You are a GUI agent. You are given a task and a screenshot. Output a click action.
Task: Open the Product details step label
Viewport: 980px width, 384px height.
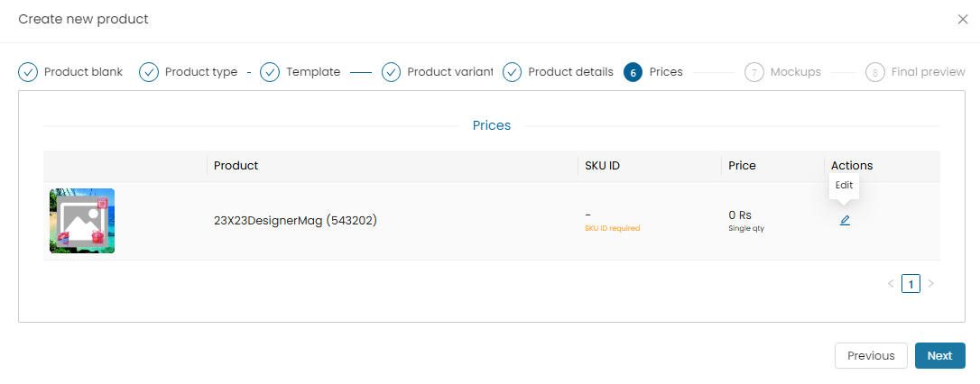[x=570, y=72]
